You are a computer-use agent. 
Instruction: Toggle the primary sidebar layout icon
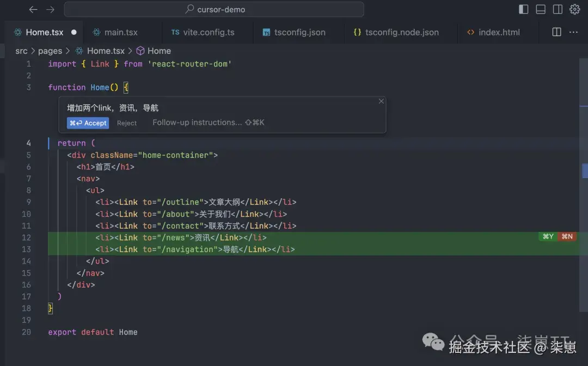[524, 9]
